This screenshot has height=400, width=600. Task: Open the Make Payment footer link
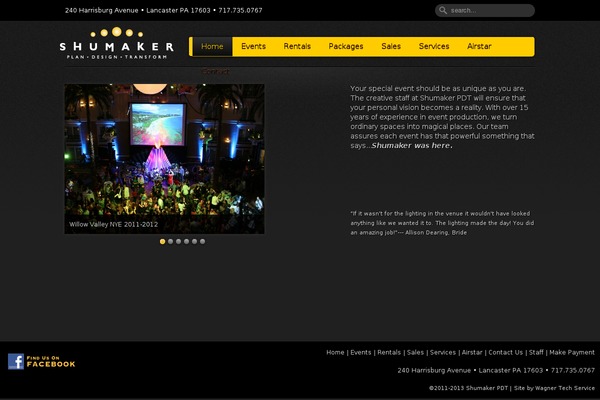point(572,353)
